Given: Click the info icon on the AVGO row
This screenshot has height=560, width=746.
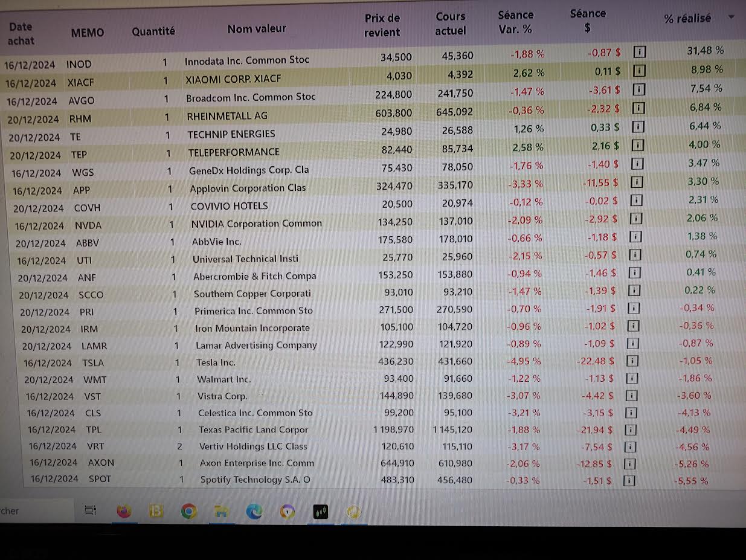Looking at the screenshot, I should click(639, 90).
